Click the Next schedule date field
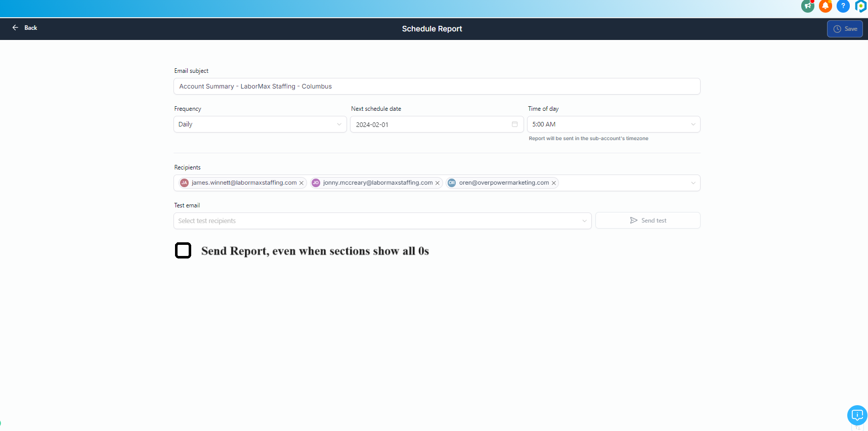Image resolution: width=868 pixels, height=431 pixels. click(430, 124)
